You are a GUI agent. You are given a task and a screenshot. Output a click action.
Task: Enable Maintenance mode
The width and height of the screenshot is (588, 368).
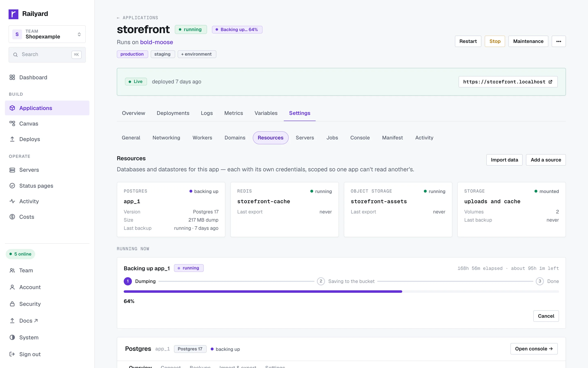click(528, 41)
